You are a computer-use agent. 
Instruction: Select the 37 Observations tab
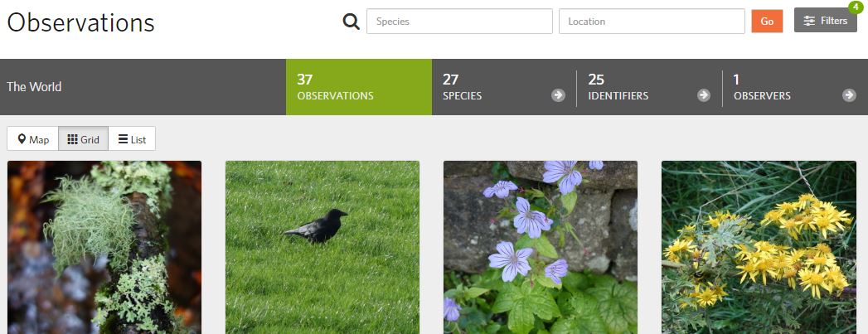coord(359,87)
